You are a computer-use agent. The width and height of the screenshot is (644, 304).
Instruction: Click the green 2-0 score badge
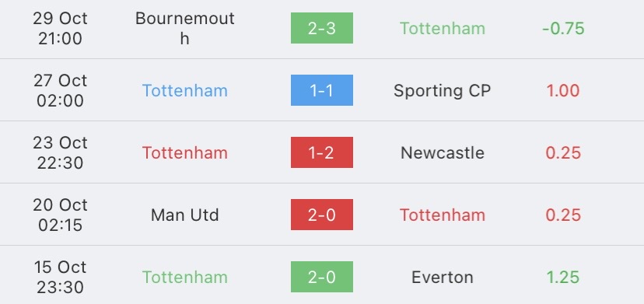coord(321,277)
